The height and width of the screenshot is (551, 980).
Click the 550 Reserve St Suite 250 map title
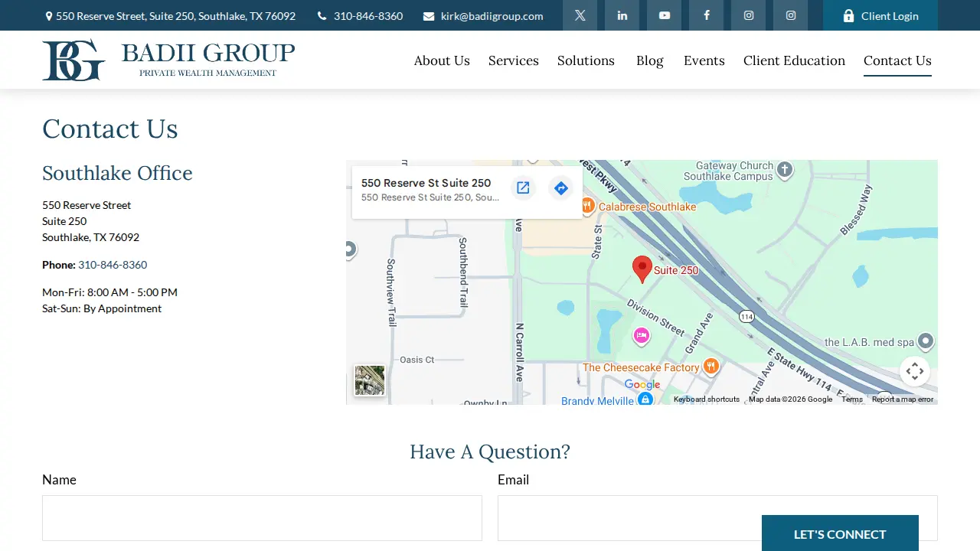pyautogui.click(x=426, y=183)
